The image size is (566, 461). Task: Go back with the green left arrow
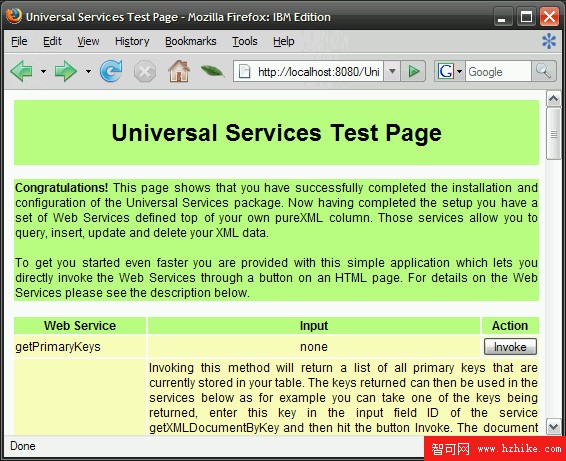coord(22,71)
